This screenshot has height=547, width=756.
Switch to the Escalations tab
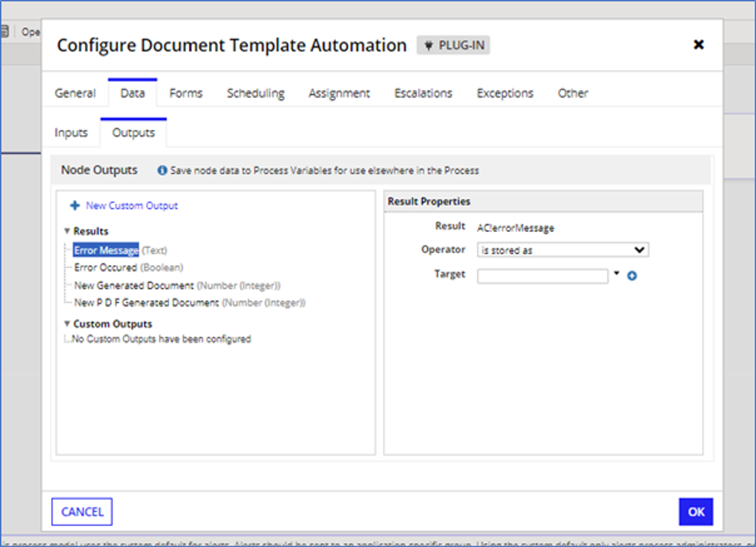tap(423, 93)
